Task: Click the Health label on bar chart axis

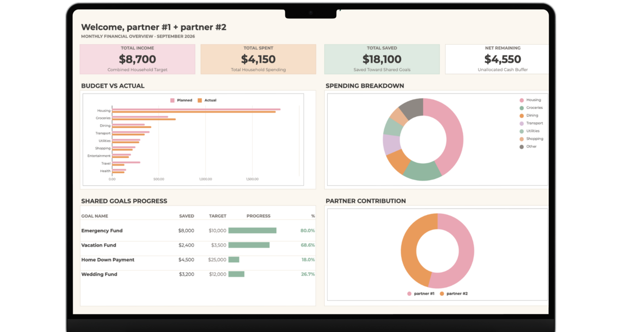Action: [105, 171]
